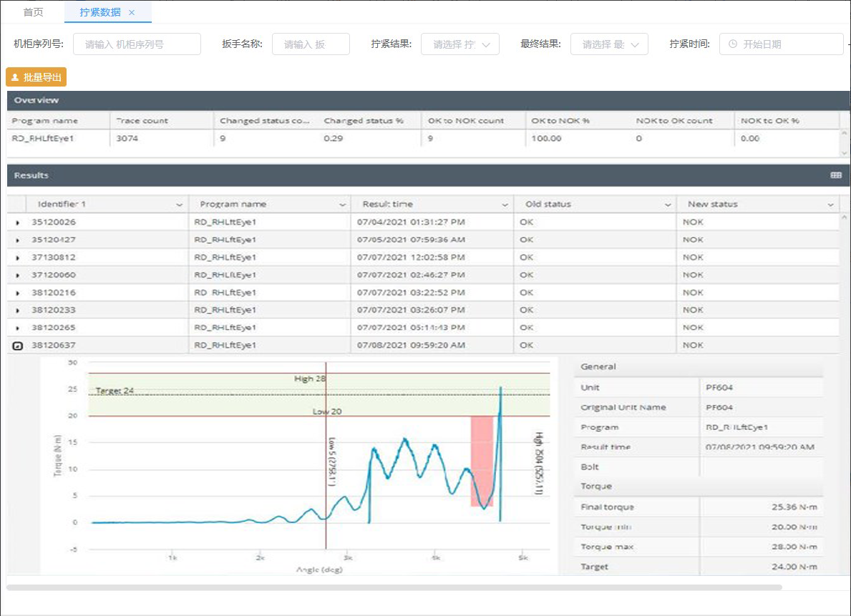Select identifier cell 38120637
Viewport: 851px width, 616px height.
pos(54,345)
